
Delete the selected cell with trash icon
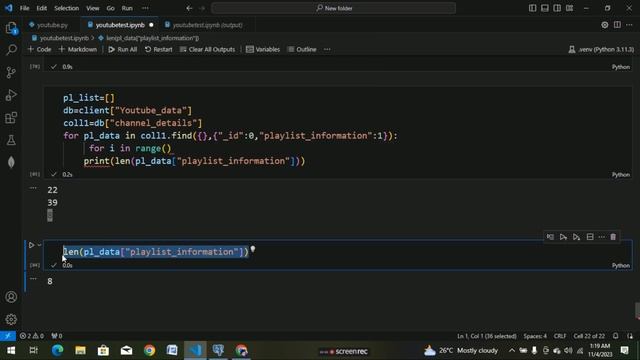pyautogui.click(x=613, y=237)
